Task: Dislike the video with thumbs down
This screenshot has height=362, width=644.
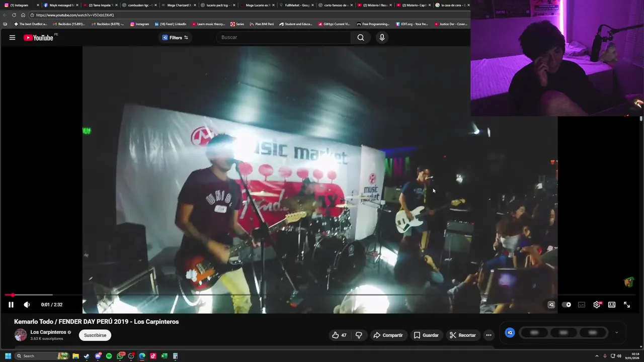Action: pos(359,335)
